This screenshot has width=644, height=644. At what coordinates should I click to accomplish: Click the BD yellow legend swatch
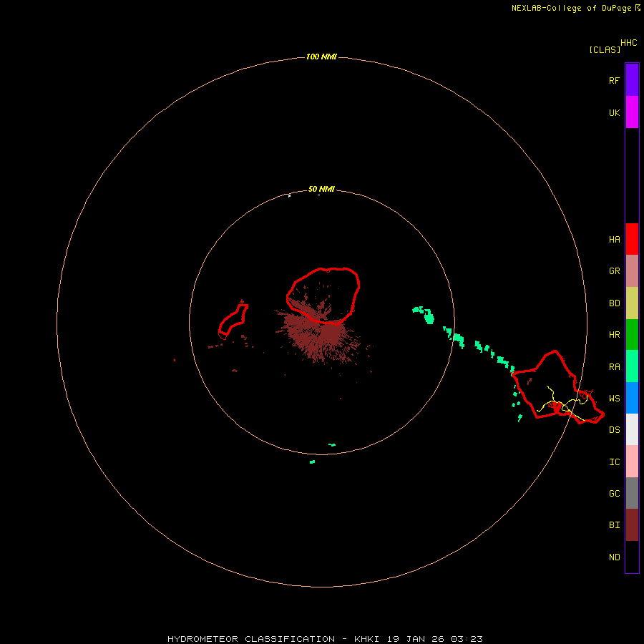(x=632, y=303)
